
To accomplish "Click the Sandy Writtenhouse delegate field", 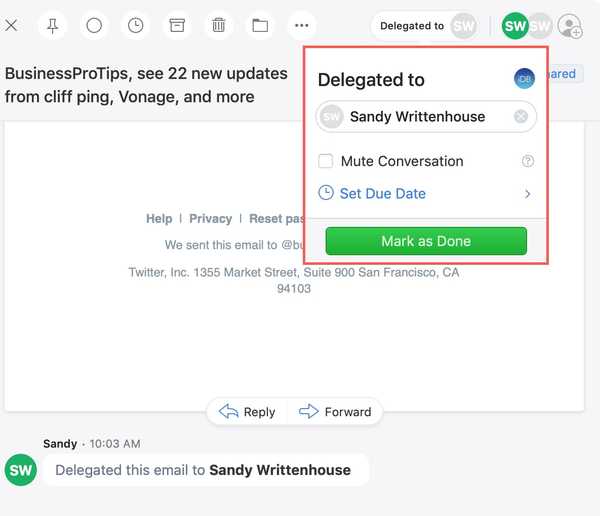I will (x=426, y=116).
